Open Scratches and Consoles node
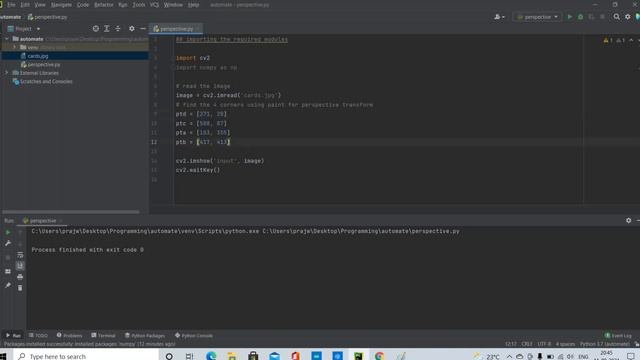The image size is (640, 360). tap(46, 81)
